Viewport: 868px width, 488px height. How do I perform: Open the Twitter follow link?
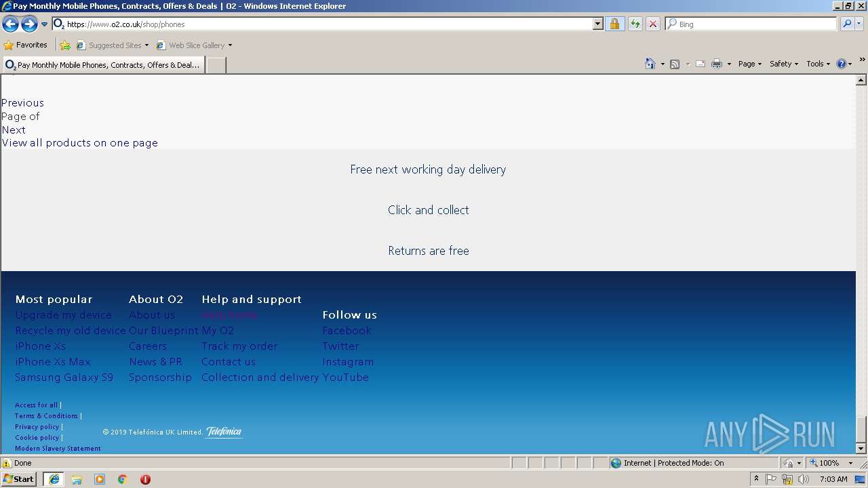pos(340,346)
